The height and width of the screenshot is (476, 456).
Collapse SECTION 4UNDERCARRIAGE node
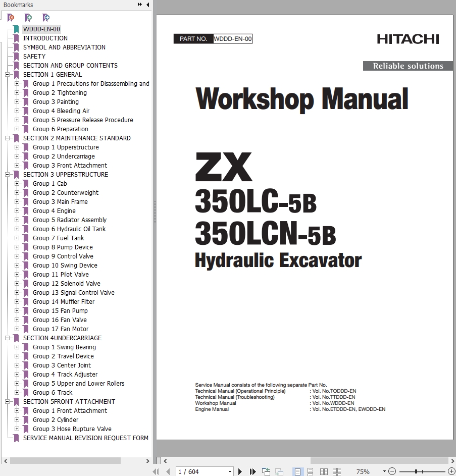coord(7,338)
